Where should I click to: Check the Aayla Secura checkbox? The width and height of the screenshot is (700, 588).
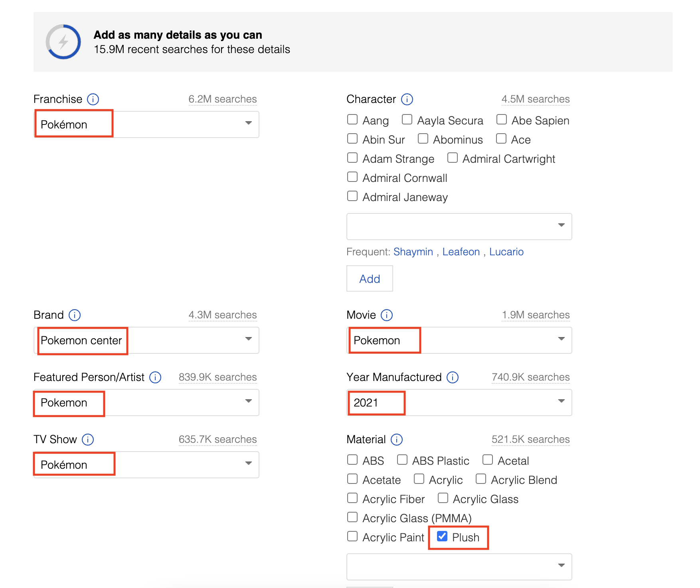pos(407,119)
